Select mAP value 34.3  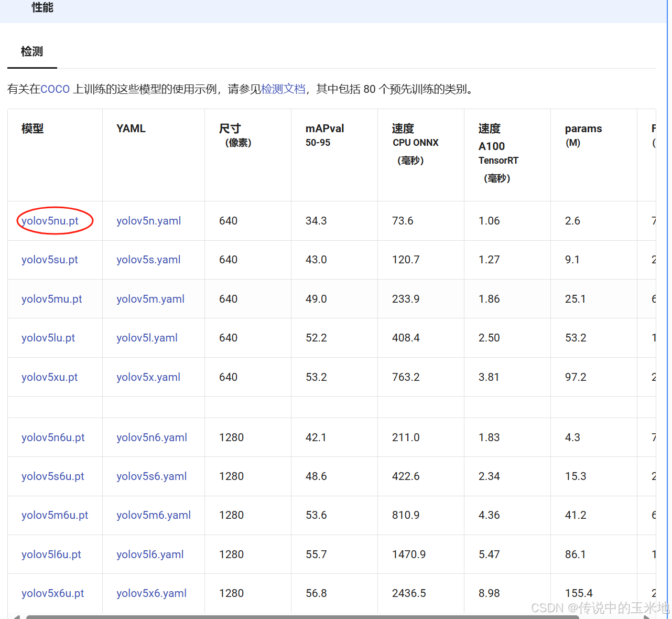pyautogui.click(x=316, y=221)
